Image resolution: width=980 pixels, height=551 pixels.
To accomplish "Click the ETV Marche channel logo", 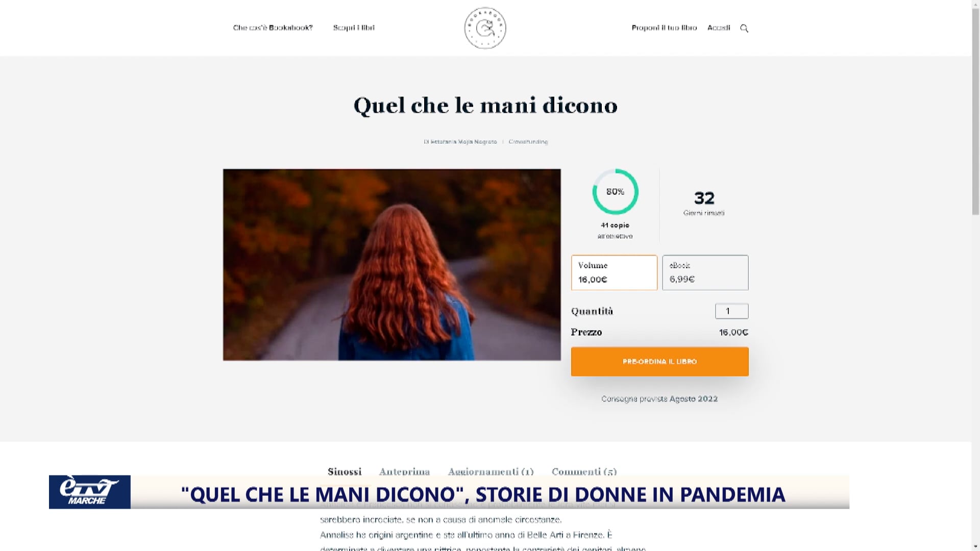I will 90,492.
